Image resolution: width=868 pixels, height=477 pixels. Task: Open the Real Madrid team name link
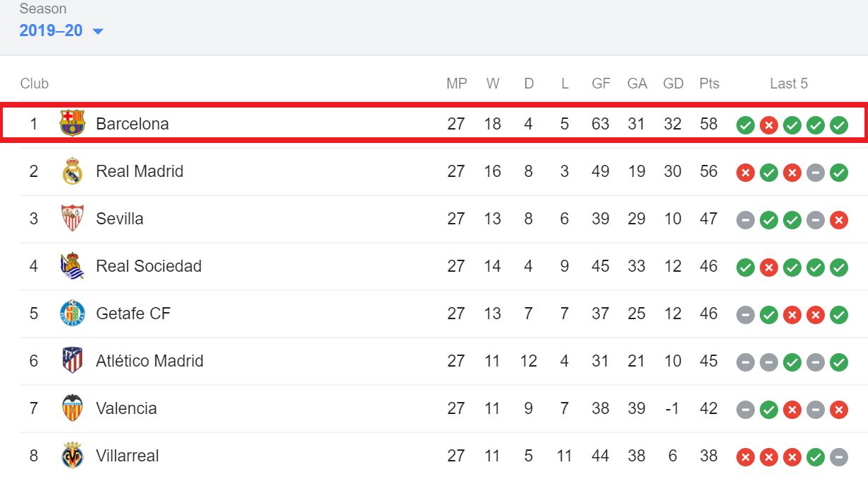(x=139, y=171)
